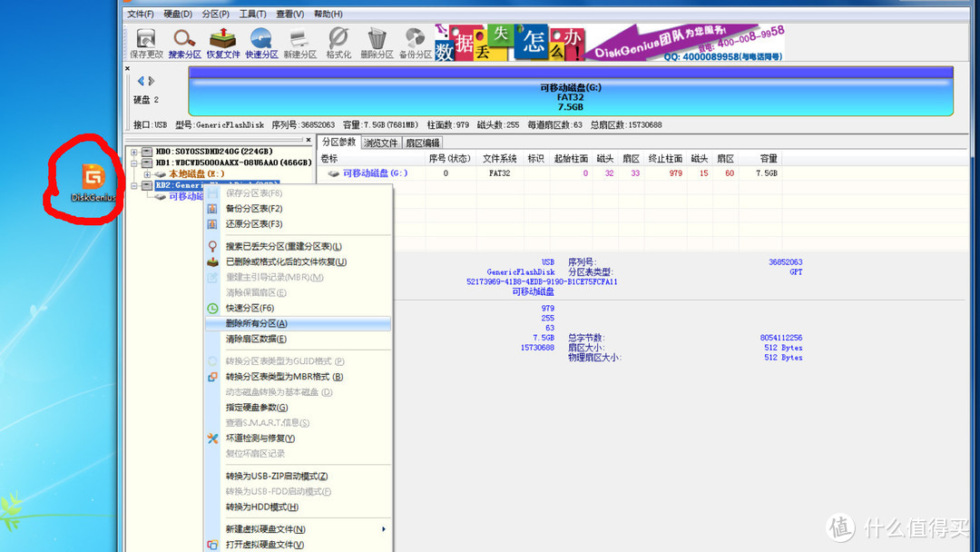Click the 备份分区 toolbar icon
980x552 pixels.
pyautogui.click(x=416, y=40)
